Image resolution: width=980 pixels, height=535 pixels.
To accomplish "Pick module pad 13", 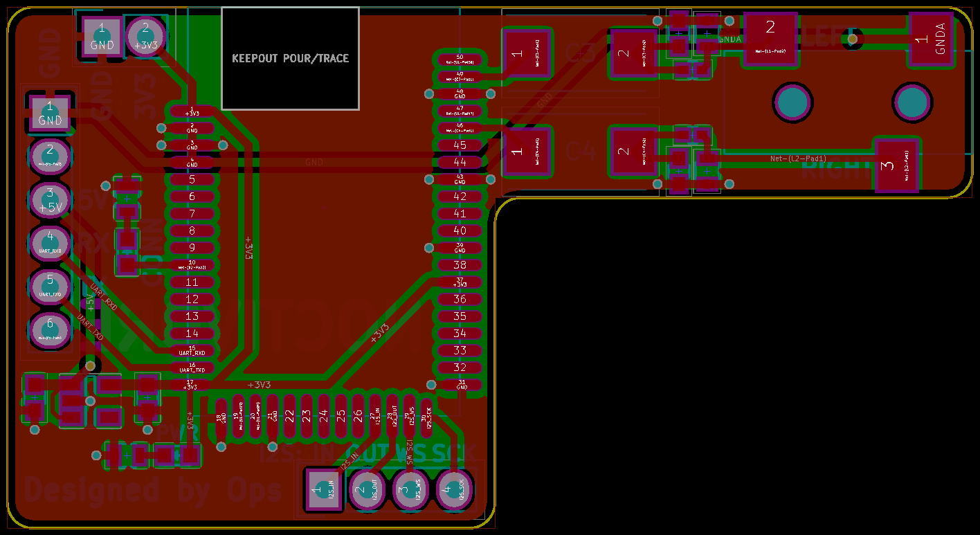I will [192, 316].
